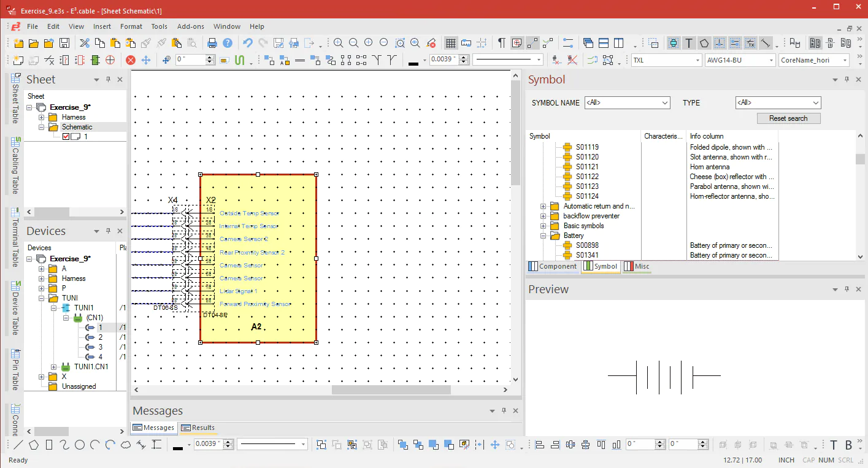Toggle the symbol selection mode button
Image resolution: width=868 pixels, height=468 pixels.
point(674,43)
